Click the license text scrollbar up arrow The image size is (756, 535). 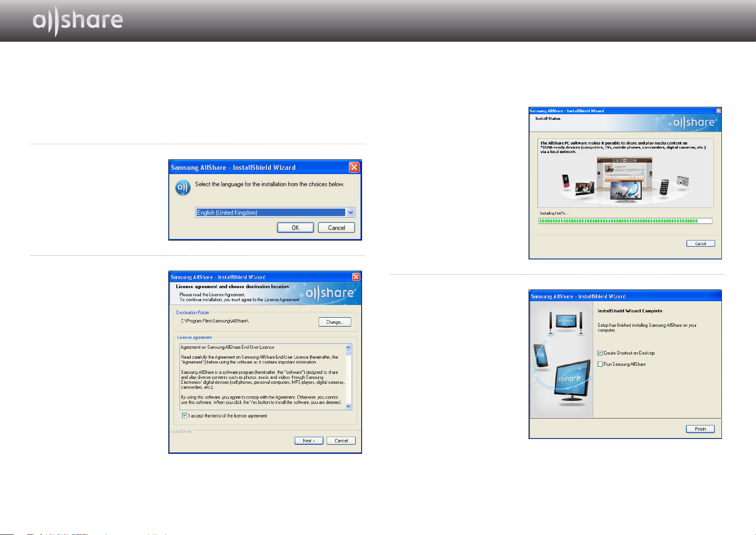[349, 347]
